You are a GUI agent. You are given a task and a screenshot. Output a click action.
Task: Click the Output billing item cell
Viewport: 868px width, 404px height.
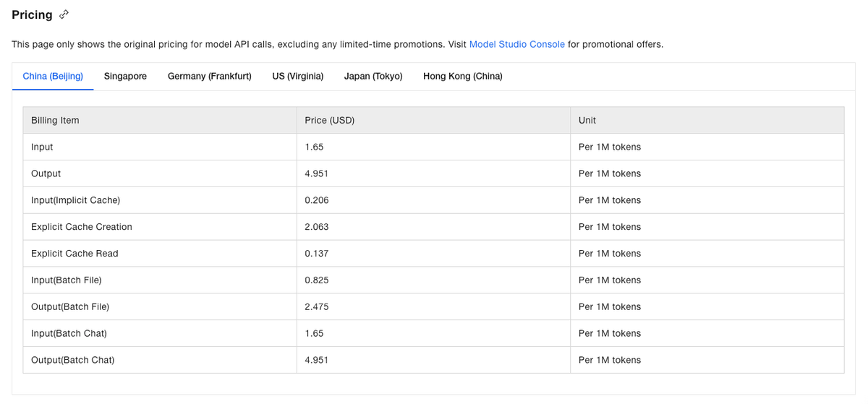point(160,173)
